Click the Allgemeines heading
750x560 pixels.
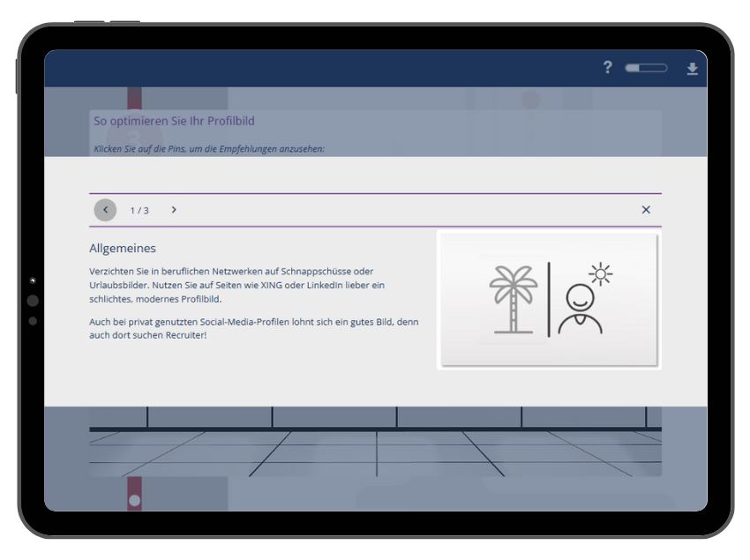tap(123, 249)
